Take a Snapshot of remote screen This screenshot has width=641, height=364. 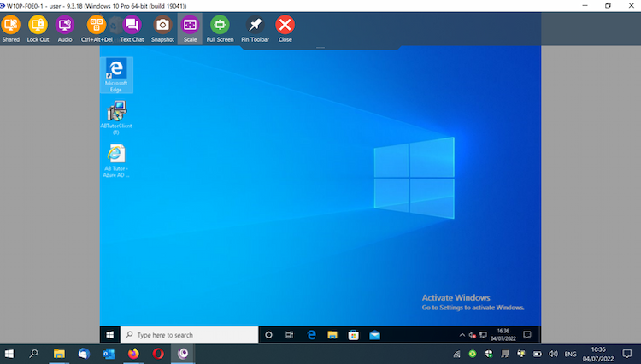pyautogui.click(x=162, y=26)
